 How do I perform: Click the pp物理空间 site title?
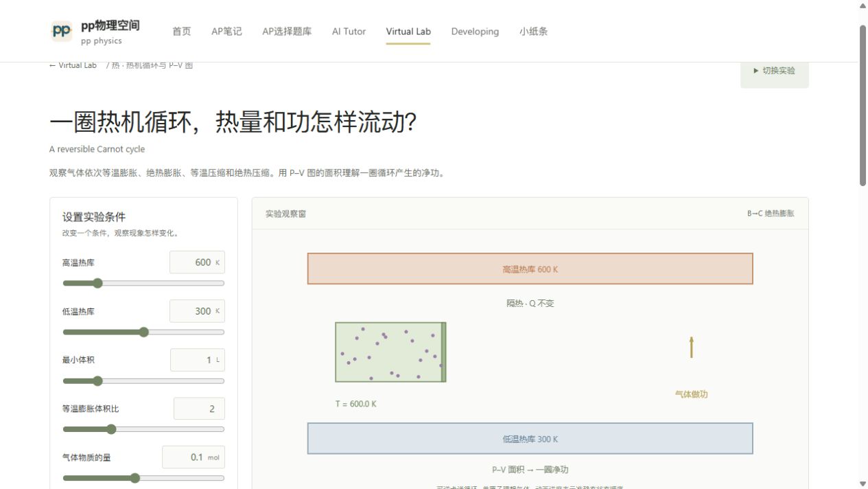110,25
